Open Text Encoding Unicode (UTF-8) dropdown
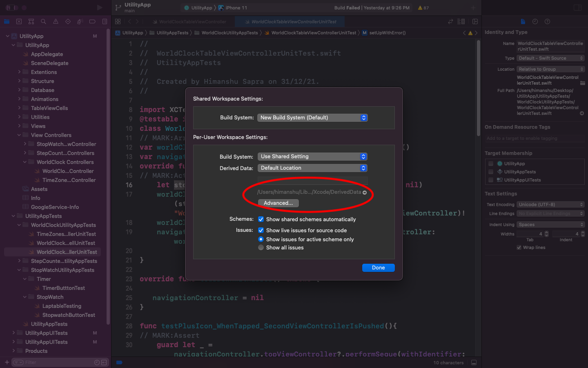This screenshot has height=368, width=588. click(551, 204)
